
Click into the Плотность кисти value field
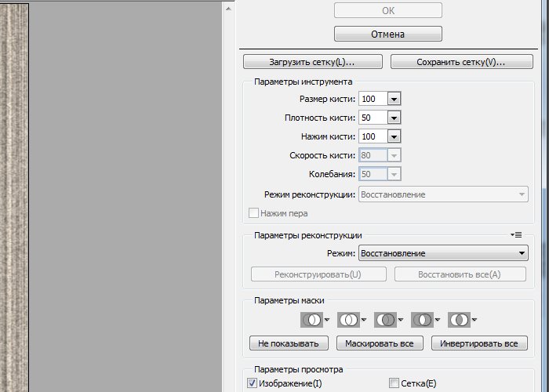373,118
